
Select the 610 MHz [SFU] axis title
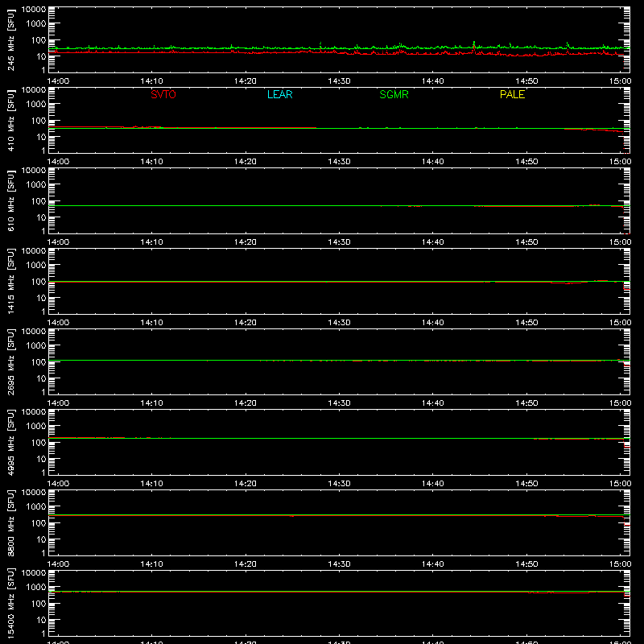[11, 200]
